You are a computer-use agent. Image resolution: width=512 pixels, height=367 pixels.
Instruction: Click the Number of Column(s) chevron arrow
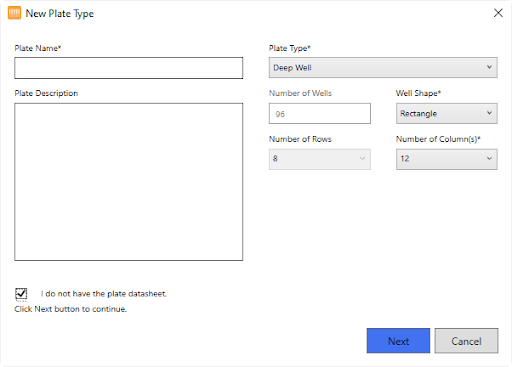click(x=489, y=159)
